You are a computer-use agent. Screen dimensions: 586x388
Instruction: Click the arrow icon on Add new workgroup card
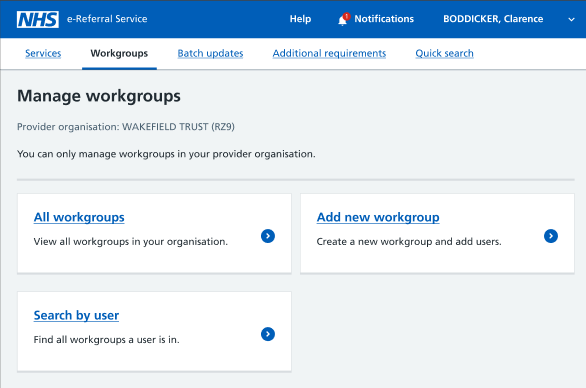click(x=551, y=236)
